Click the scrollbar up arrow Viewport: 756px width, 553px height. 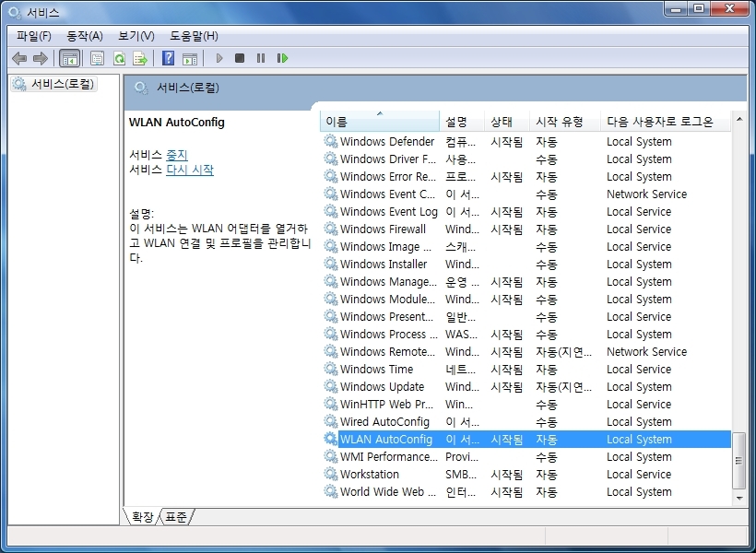[x=739, y=119]
